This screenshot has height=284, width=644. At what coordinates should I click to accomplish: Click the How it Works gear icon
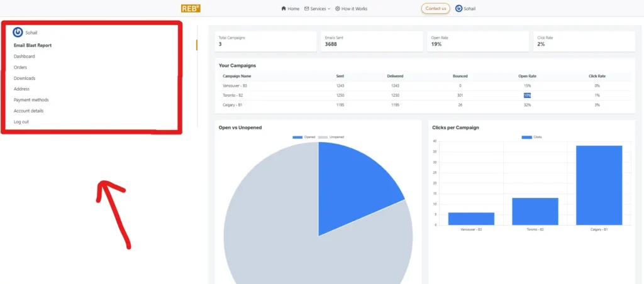point(338,9)
